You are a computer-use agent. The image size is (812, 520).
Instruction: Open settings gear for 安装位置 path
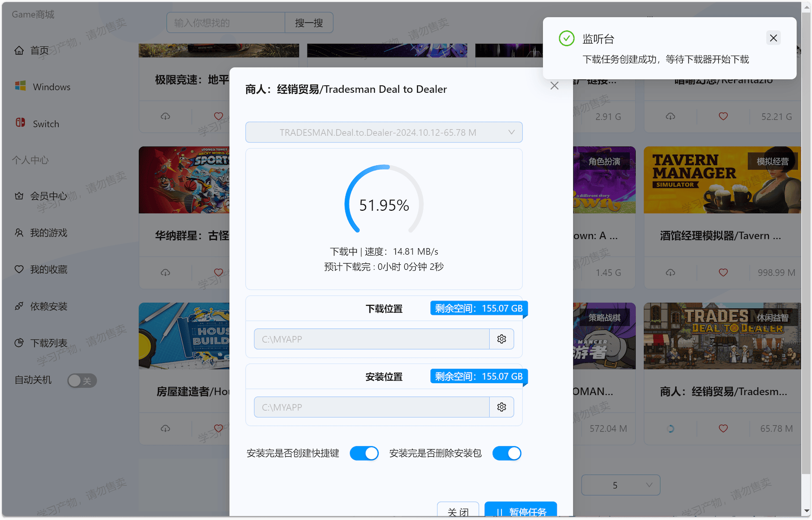click(501, 407)
